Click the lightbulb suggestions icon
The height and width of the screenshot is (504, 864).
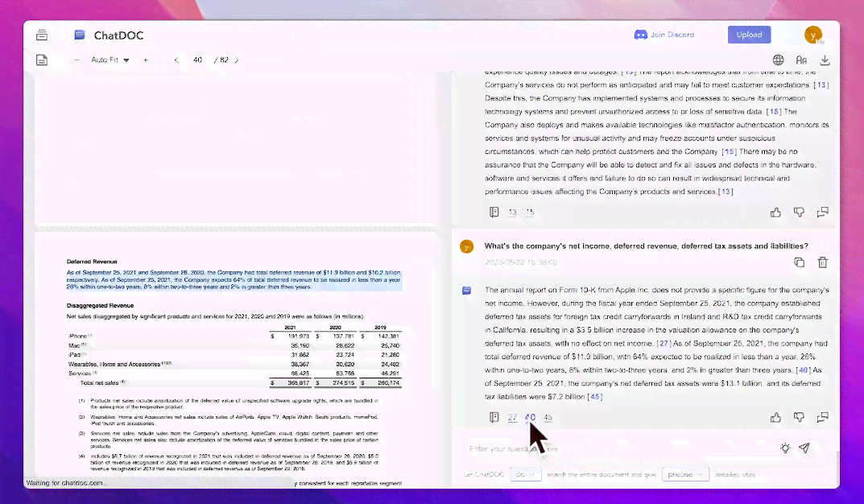785,448
